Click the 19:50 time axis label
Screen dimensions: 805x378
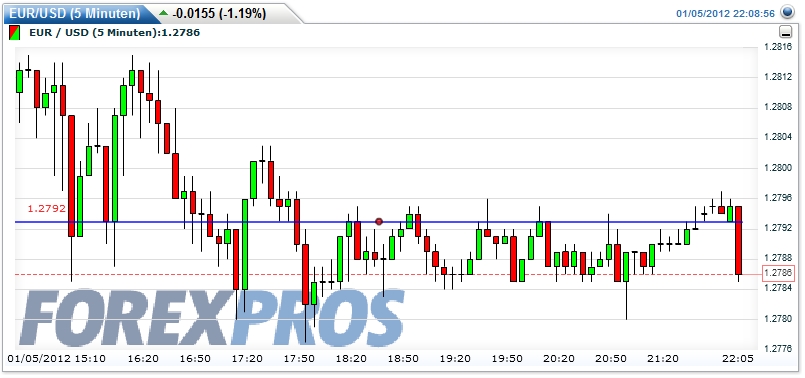tap(508, 359)
